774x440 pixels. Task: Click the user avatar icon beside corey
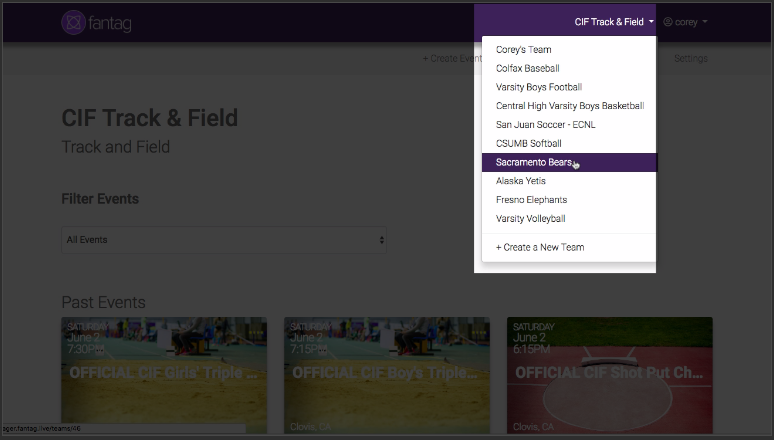(668, 22)
